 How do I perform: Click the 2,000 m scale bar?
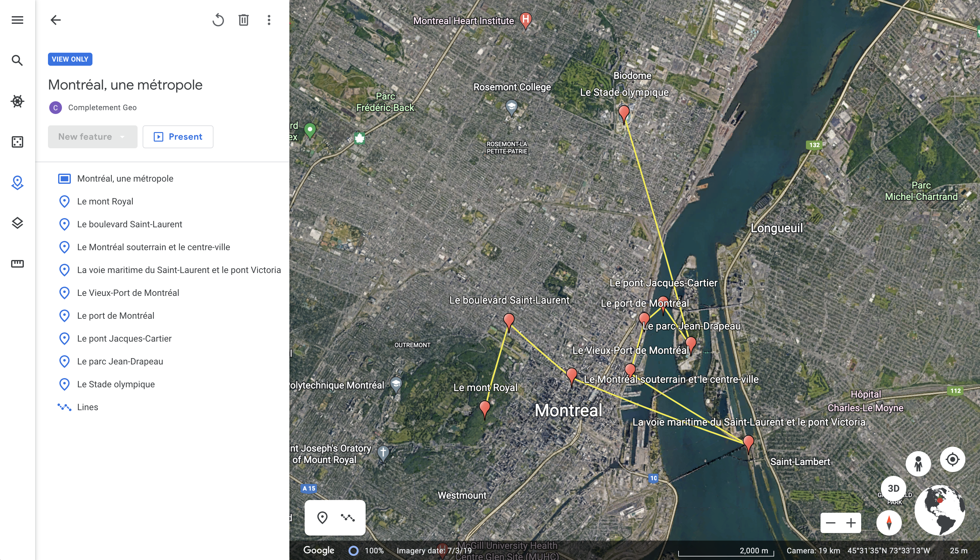coord(726,551)
